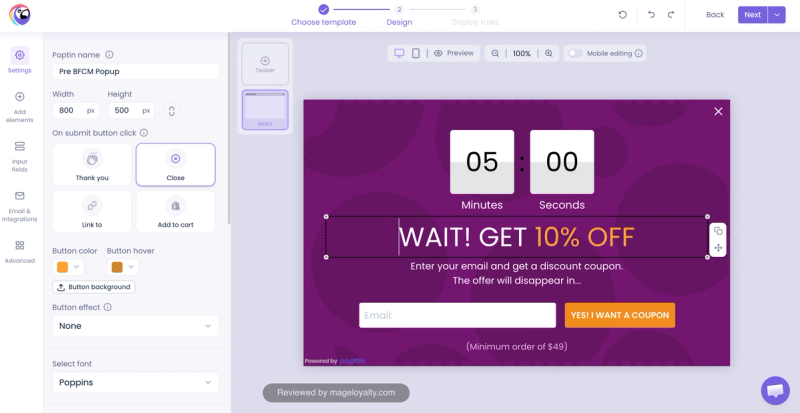
Task: Click the (Minimum order of $49) text
Action: [516, 347]
